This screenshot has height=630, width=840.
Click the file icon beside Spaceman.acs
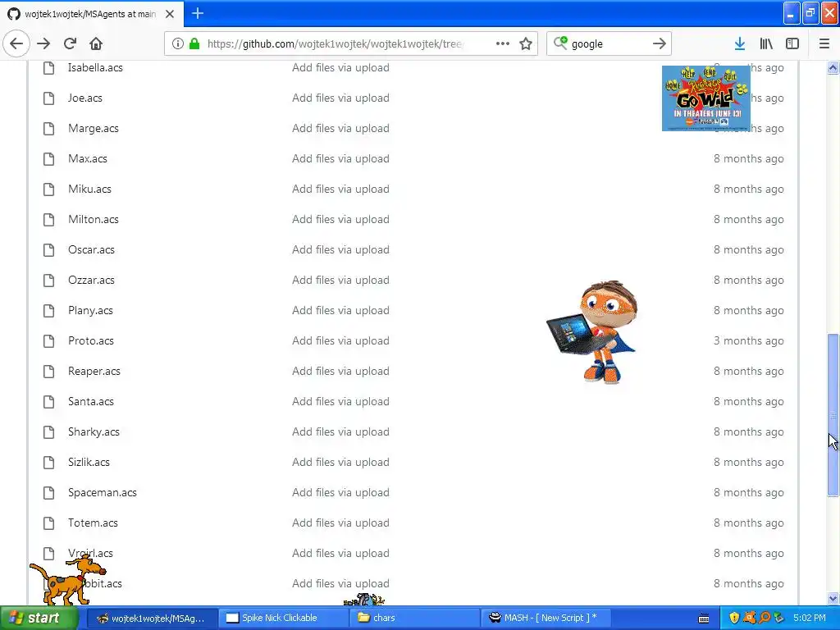pos(48,493)
